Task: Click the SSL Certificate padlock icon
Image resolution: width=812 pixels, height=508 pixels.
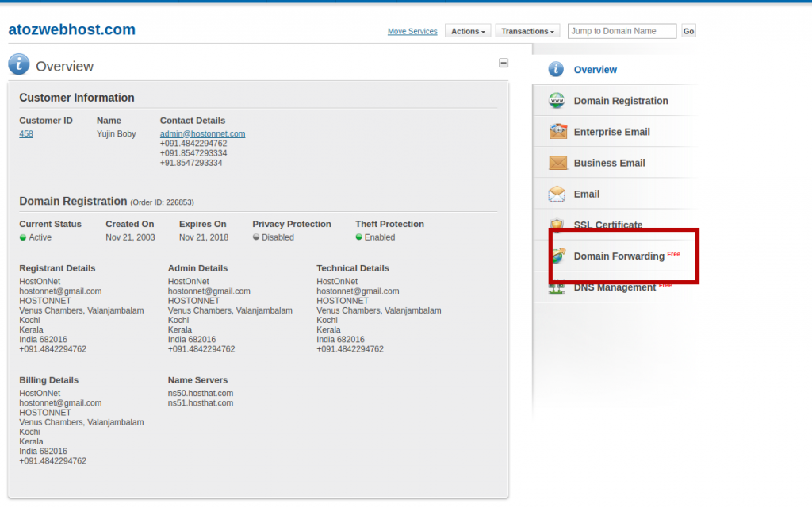Action: [x=556, y=225]
